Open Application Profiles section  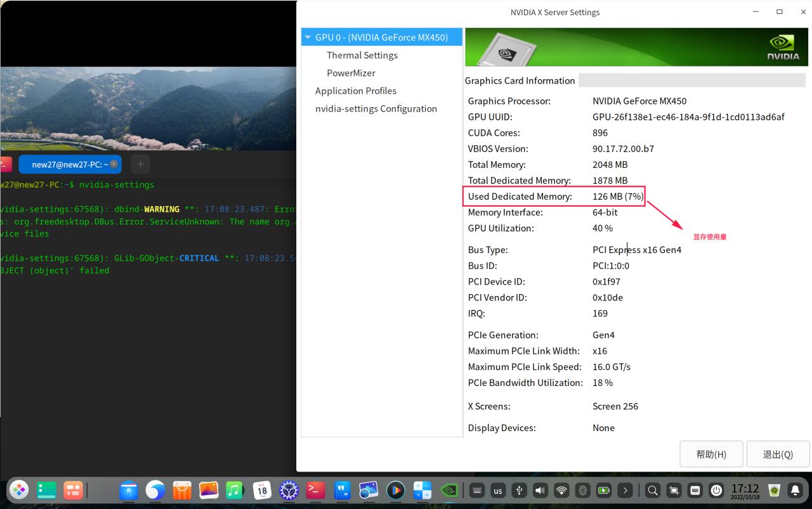355,91
